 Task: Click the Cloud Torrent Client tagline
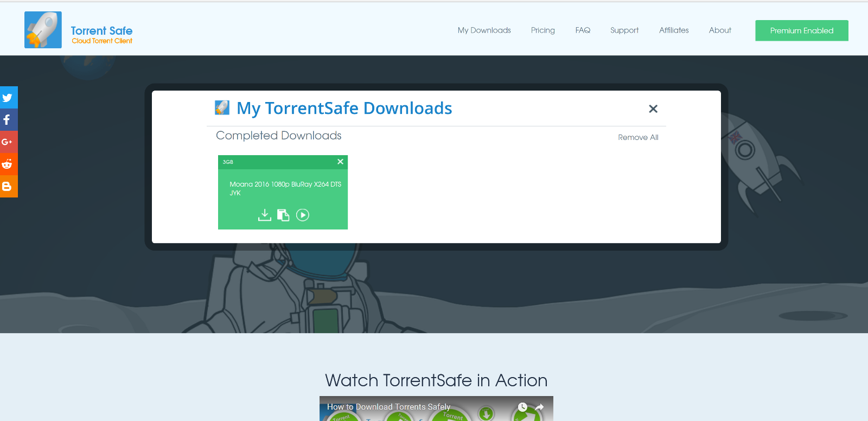pyautogui.click(x=102, y=41)
